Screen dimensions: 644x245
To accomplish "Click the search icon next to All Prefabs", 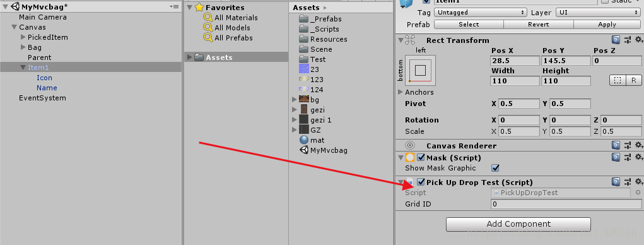I will [x=208, y=38].
